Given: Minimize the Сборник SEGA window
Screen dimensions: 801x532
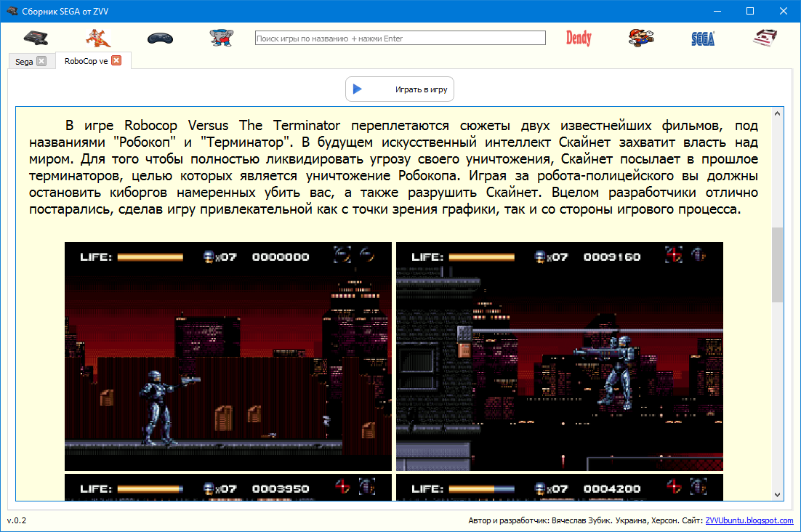Looking at the screenshot, I should click(717, 11).
